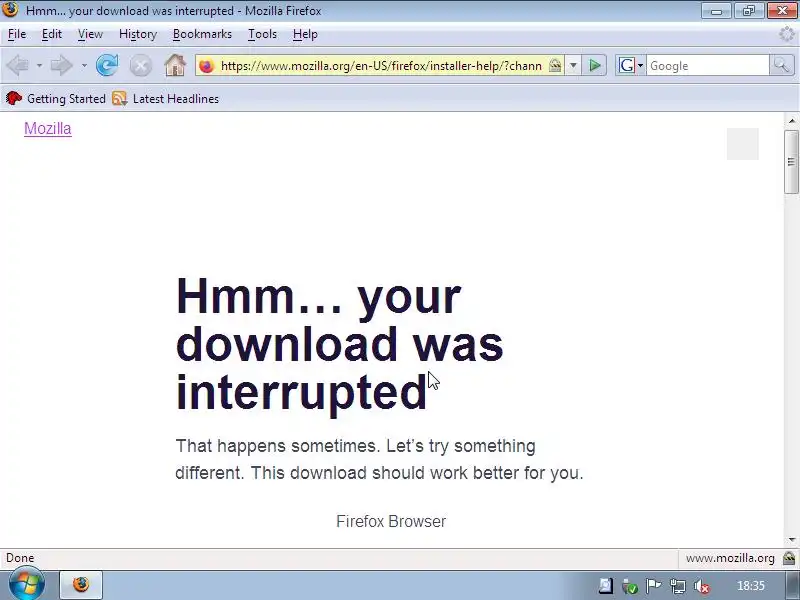Open the Action Center flag tray icon

pyautogui.click(x=653, y=586)
